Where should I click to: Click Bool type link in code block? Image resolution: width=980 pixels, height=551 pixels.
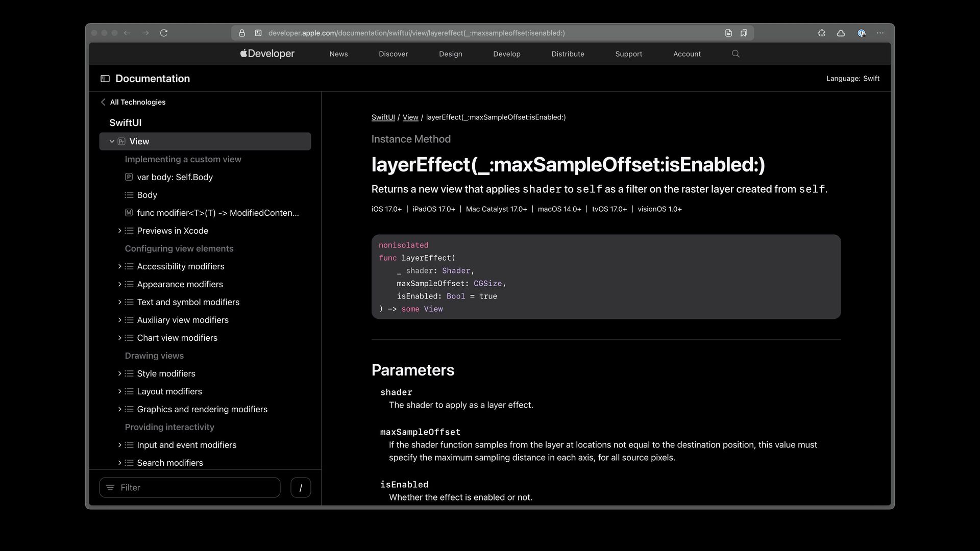click(456, 296)
